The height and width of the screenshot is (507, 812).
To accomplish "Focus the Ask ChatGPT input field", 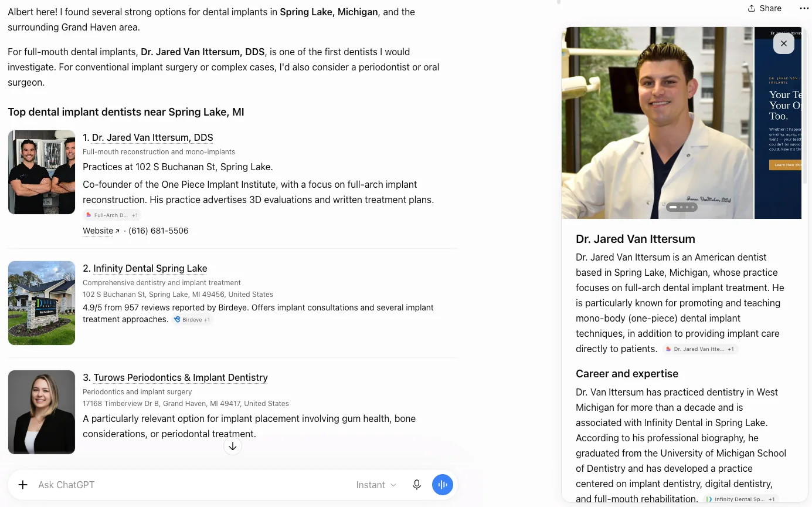I will (x=191, y=485).
